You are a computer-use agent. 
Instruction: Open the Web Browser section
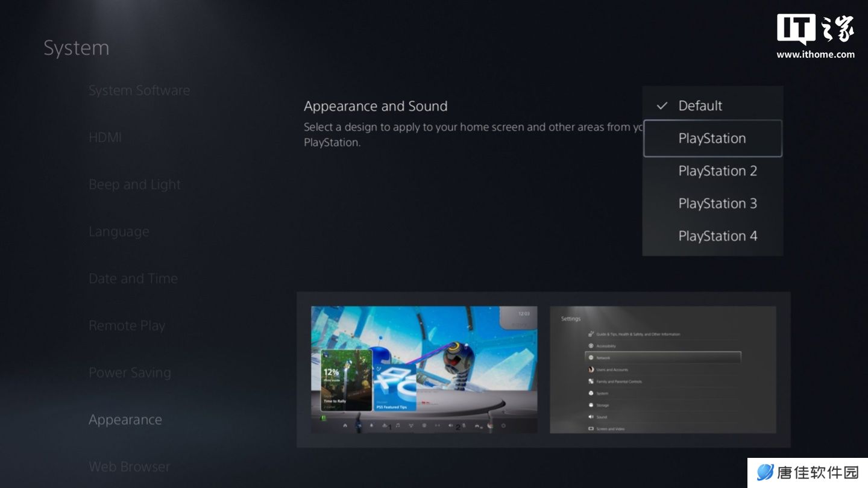click(x=129, y=466)
